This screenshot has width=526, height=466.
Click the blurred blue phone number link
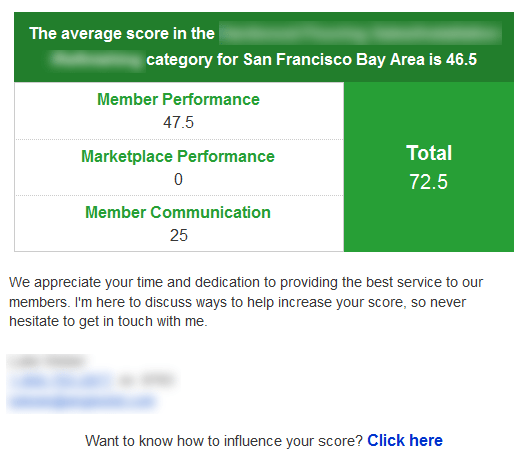pyautogui.click(x=61, y=380)
